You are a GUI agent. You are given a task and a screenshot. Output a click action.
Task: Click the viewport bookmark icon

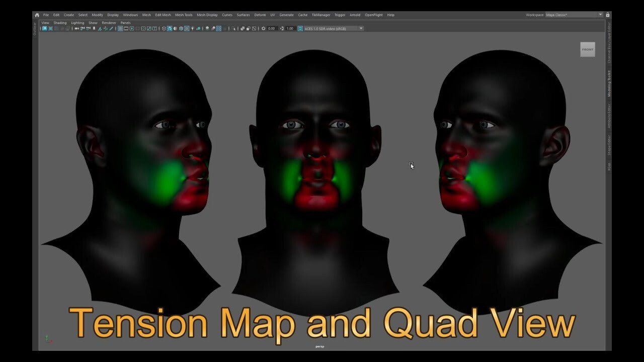coord(94,29)
